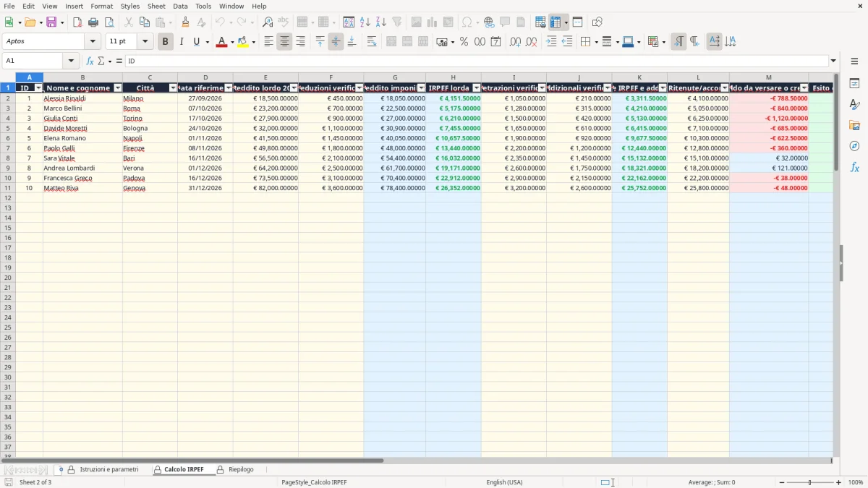Open sidebar Functions panel

point(854,167)
